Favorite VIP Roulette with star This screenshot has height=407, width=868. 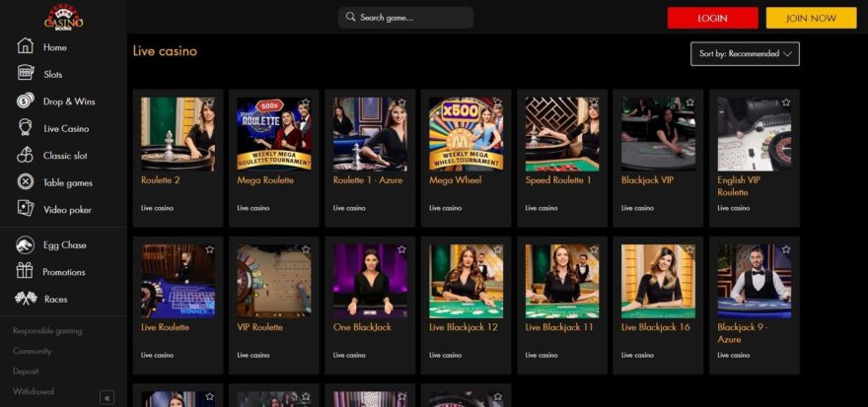pos(306,249)
